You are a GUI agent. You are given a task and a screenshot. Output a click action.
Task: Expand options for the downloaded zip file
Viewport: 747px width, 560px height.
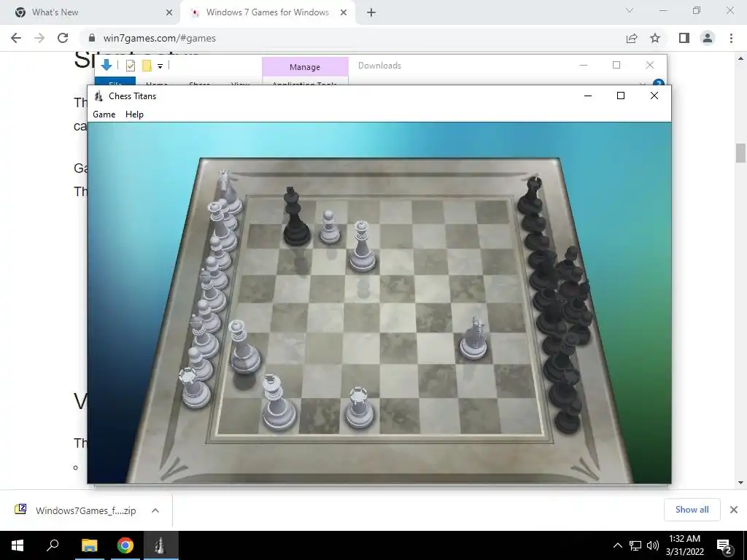[x=155, y=510]
